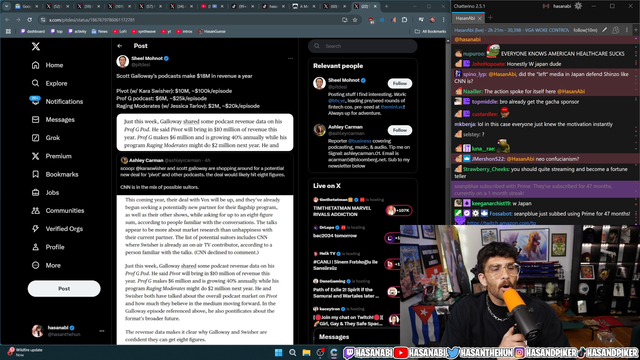Click the Bookmarks bookmark icon in sidebar
This screenshot has height=360, width=640.
point(36,174)
